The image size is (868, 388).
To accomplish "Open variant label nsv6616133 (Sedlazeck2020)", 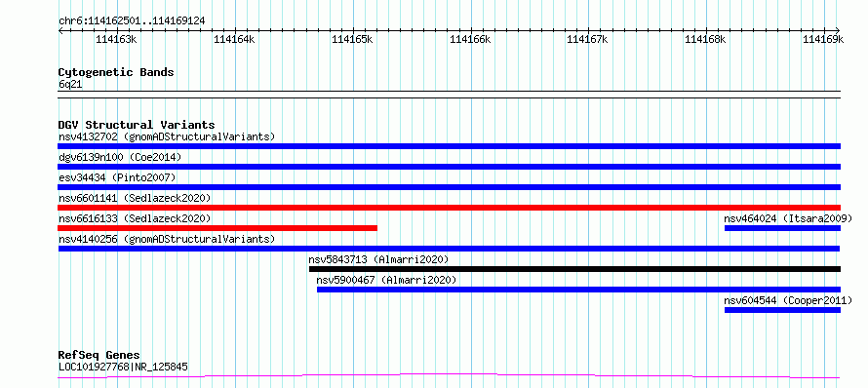I will (x=135, y=218).
